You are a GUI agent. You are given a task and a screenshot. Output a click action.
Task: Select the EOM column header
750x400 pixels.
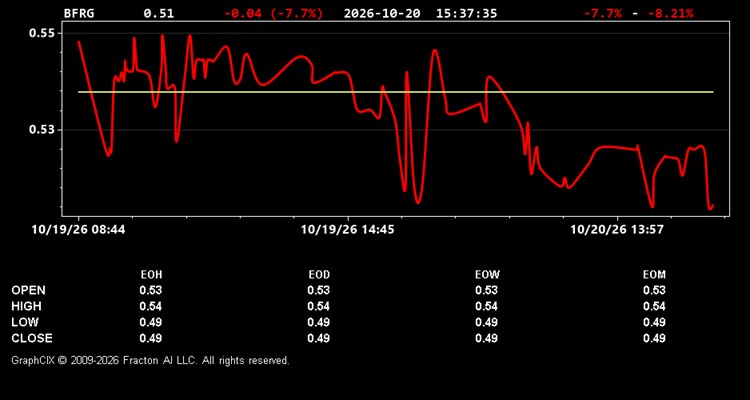654,275
